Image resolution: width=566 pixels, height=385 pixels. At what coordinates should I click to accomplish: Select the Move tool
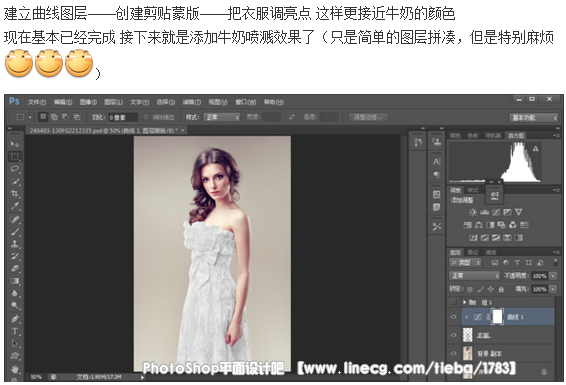click(x=14, y=144)
